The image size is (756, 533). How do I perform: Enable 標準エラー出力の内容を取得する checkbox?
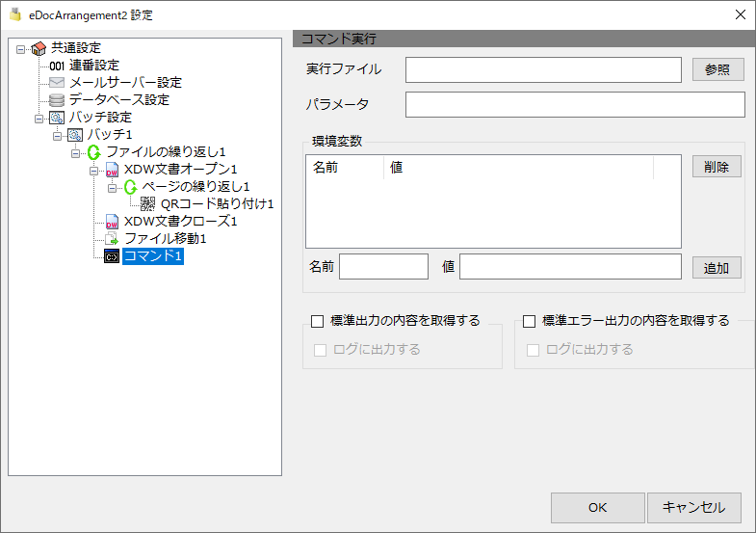pyautogui.click(x=530, y=321)
